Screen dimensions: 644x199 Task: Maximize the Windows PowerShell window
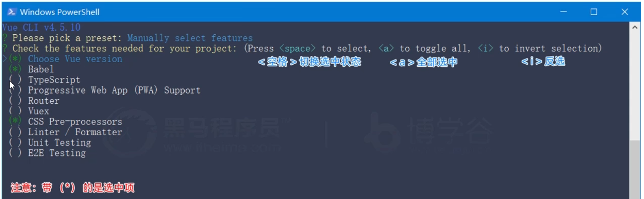pyautogui.click(x=594, y=12)
